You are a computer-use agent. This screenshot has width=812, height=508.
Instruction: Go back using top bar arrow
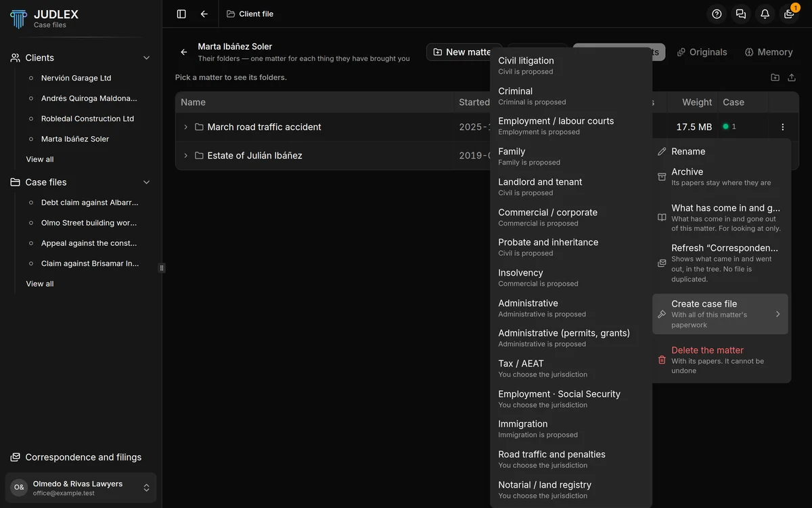tap(204, 14)
